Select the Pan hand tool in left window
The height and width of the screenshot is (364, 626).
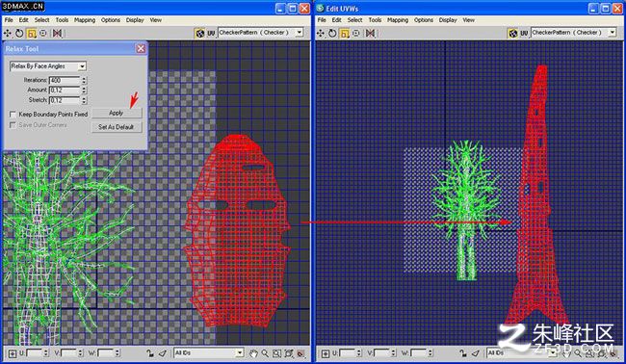(x=253, y=353)
